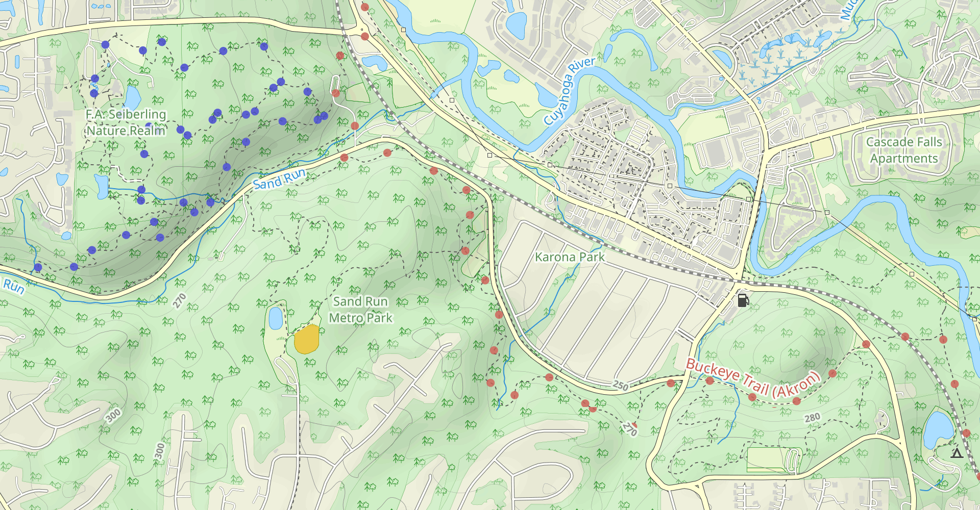
Task: Click the blue Sand Run stream label
Action: [279, 179]
